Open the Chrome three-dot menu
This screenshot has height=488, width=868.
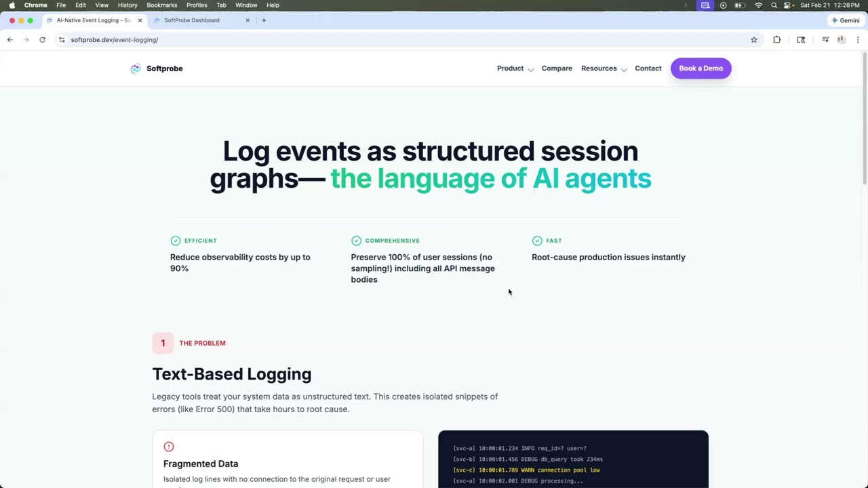[858, 40]
